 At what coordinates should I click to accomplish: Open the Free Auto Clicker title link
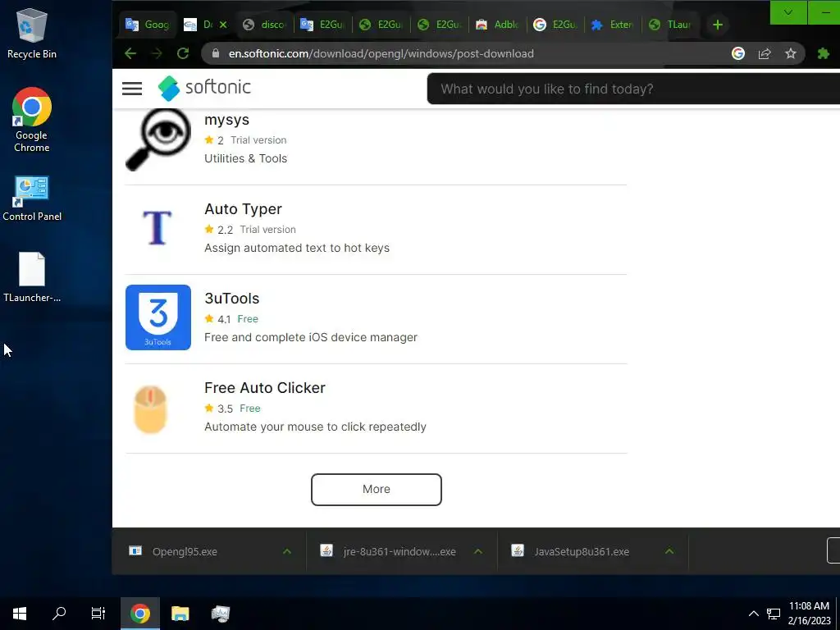[265, 388]
